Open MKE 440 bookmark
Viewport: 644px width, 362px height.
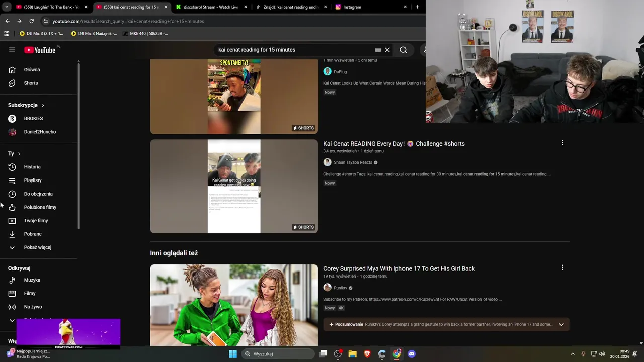(145, 33)
